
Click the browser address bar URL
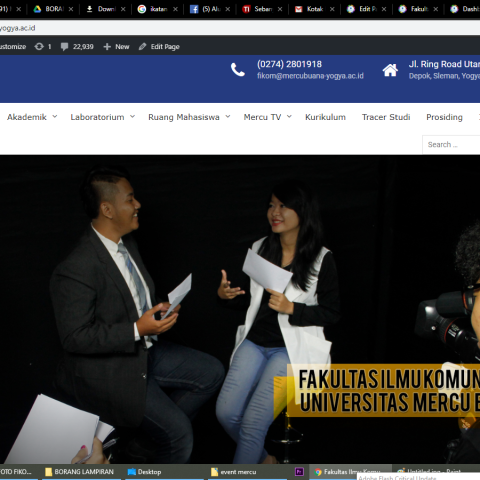click(17, 28)
